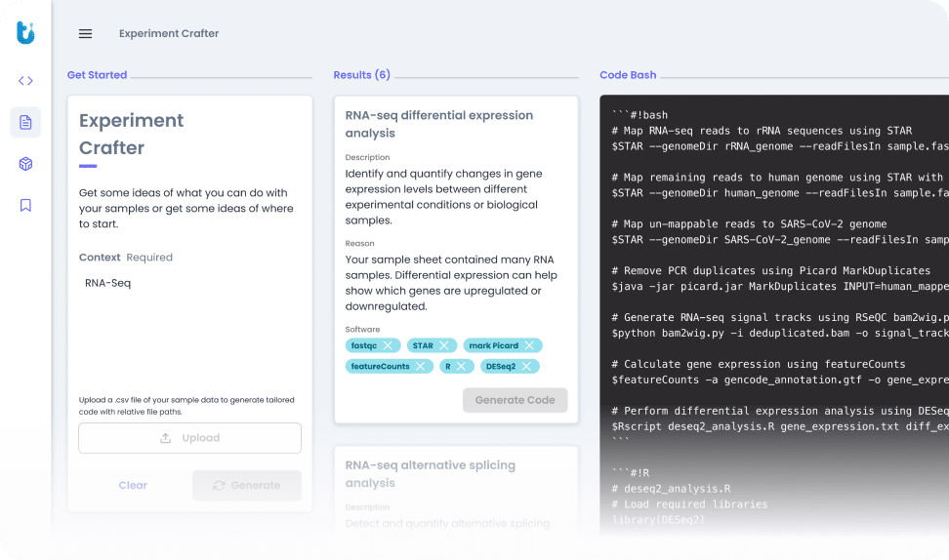Remove the DESeq2 software tag

526,367
